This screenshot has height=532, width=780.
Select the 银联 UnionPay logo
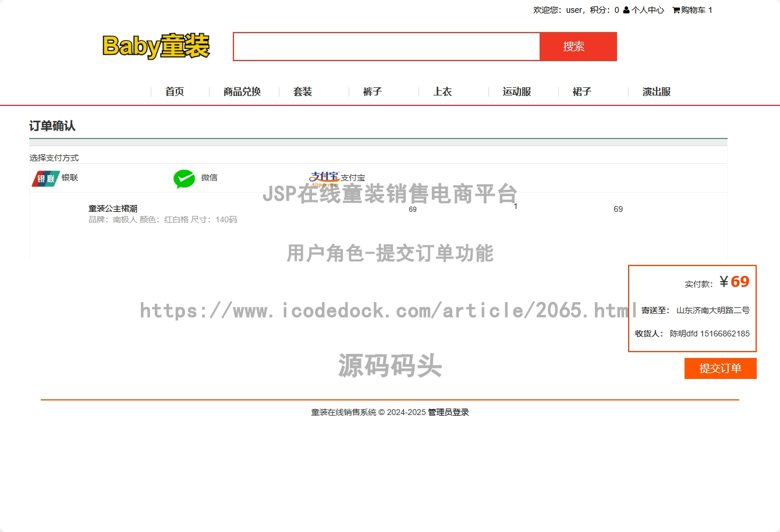(x=45, y=179)
